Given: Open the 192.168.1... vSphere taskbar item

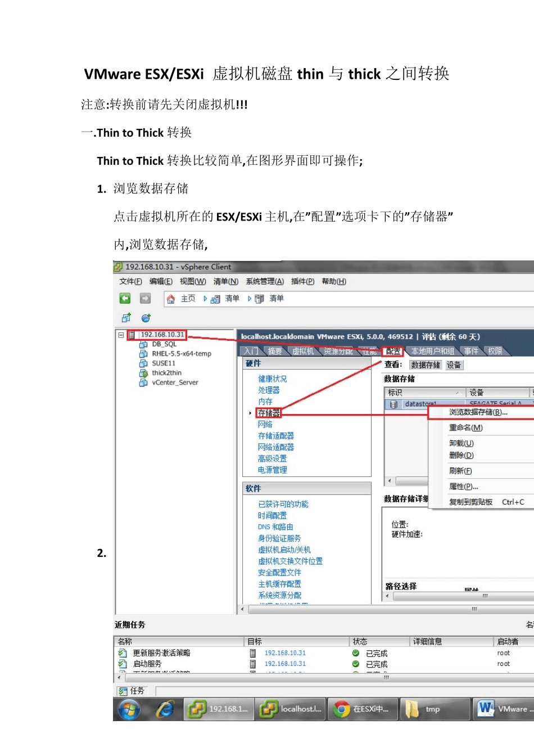Looking at the screenshot, I should pyautogui.click(x=219, y=709).
